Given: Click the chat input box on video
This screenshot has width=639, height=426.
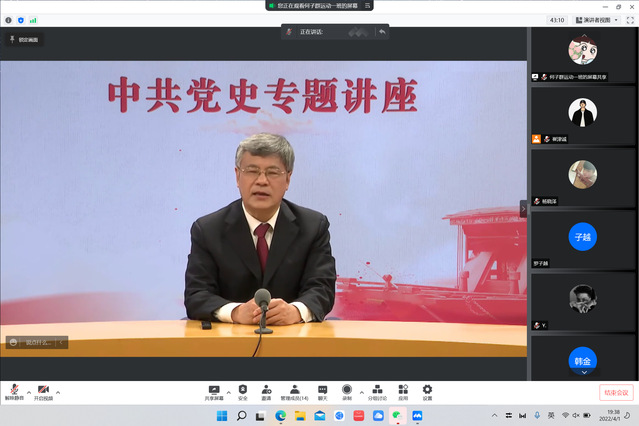Looking at the screenshot, I should [37, 342].
